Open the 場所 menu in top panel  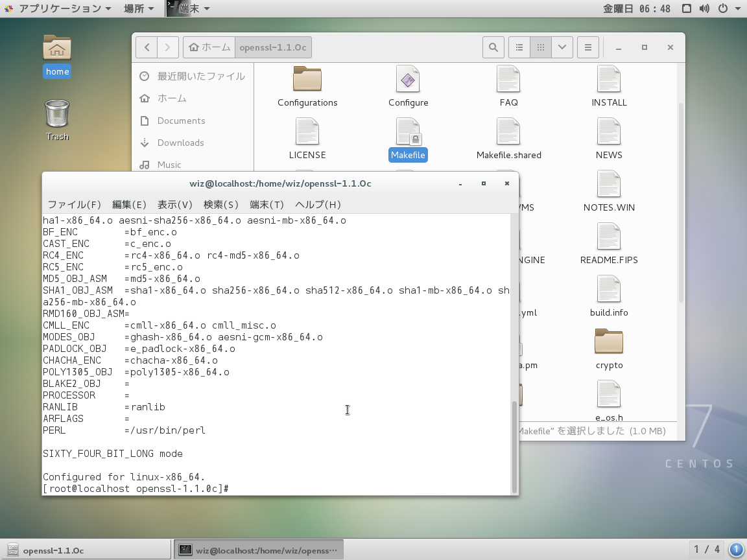[139, 8]
